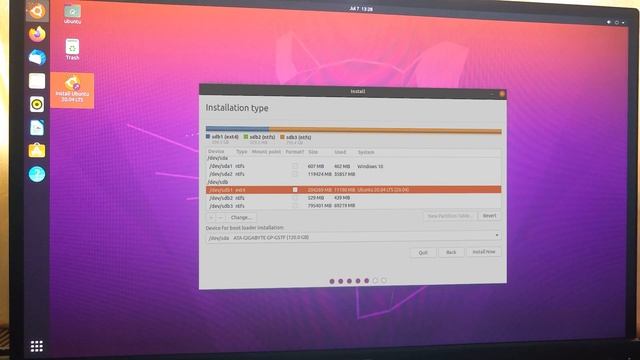Click the Used column header
This screenshot has width=640, height=360.
340,152
